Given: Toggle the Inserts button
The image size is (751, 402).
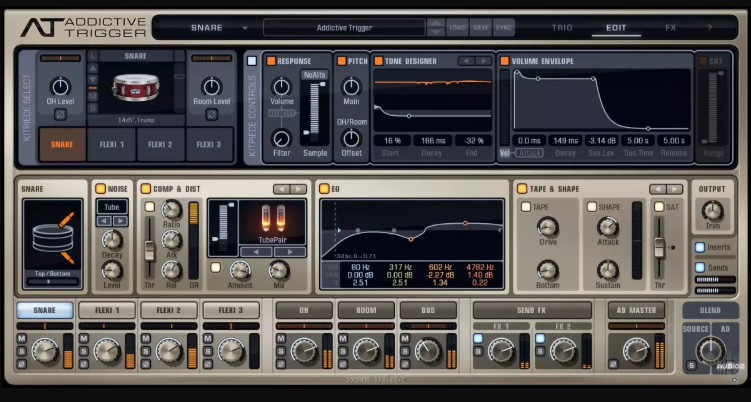Looking at the screenshot, I should pyautogui.click(x=700, y=247).
